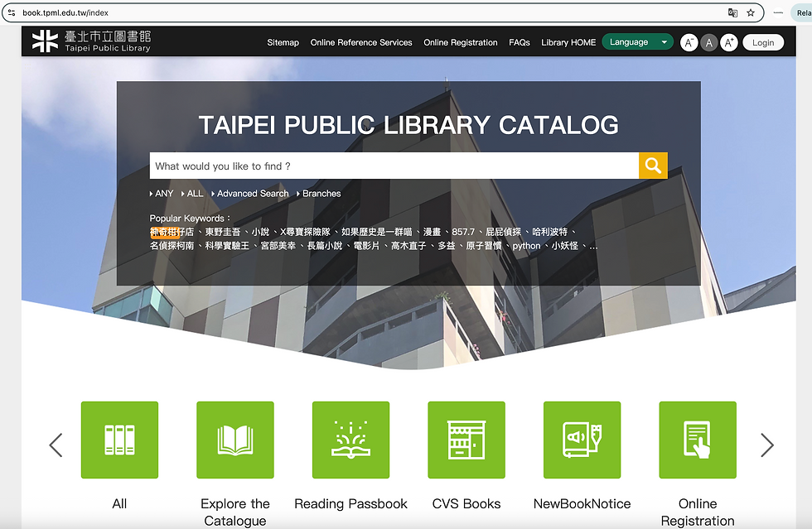Click the catalog search input field

pyautogui.click(x=394, y=166)
